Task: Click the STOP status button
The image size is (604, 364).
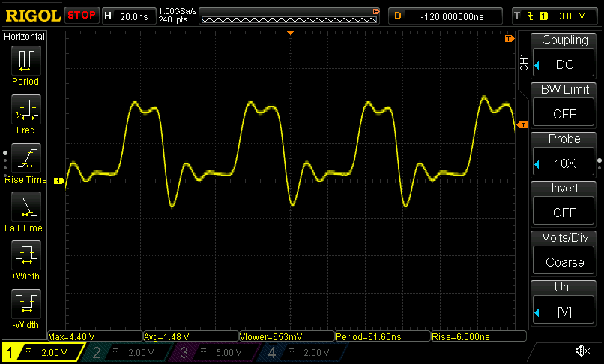Action: click(81, 15)
